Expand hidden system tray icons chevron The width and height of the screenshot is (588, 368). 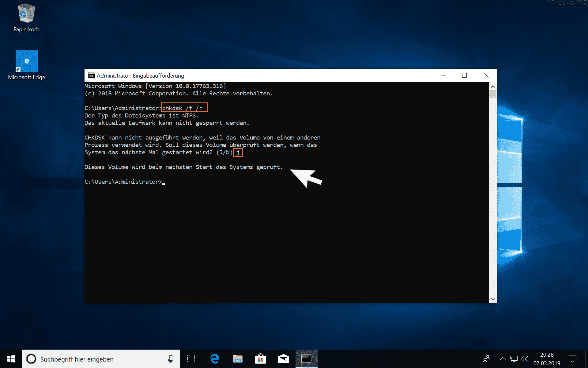pos(503,359)
